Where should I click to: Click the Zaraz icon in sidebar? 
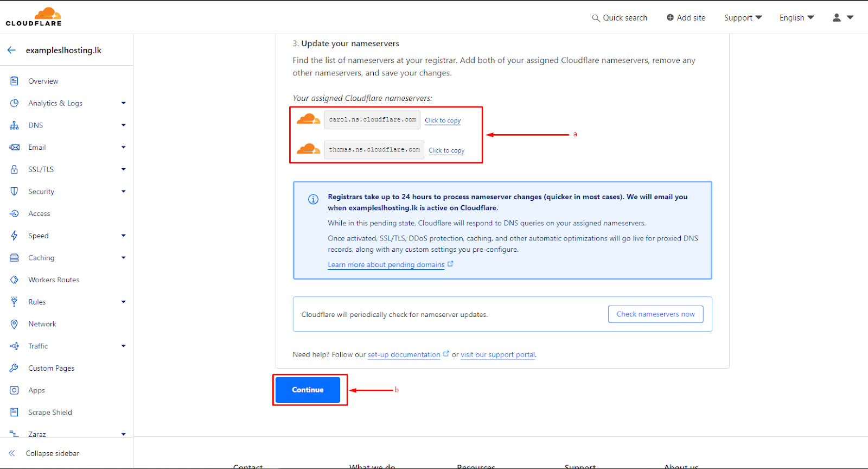point(14,434)
